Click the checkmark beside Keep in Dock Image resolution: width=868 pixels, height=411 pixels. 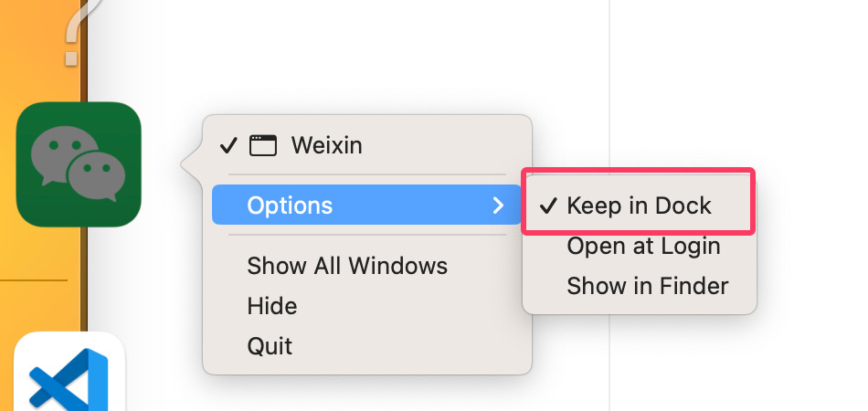[548, 205]
